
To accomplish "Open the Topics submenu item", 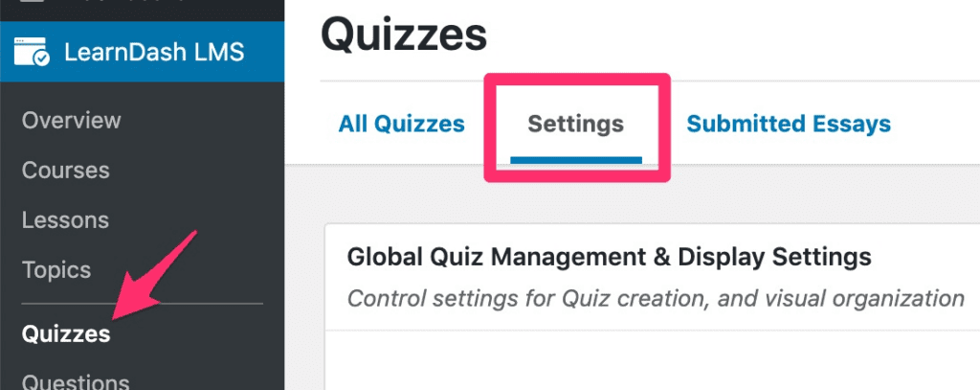I will point(56,270).
